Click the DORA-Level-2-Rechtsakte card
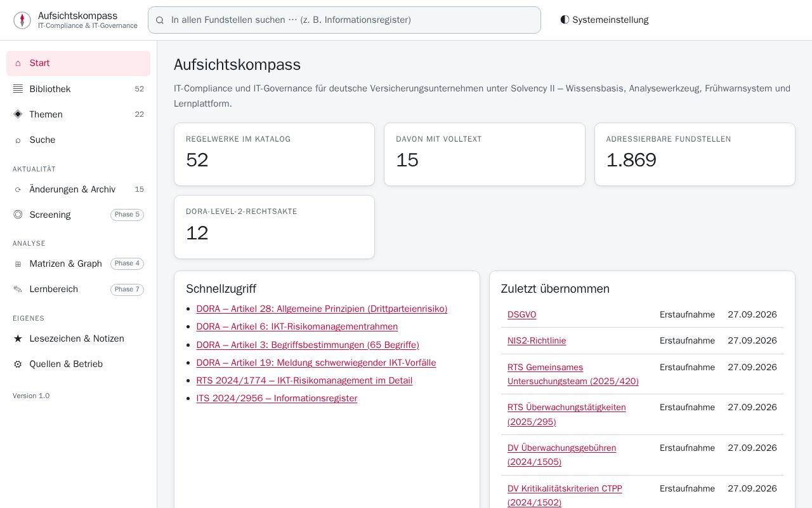This screenshot has height=508, width=812. (x=274, y=227)
